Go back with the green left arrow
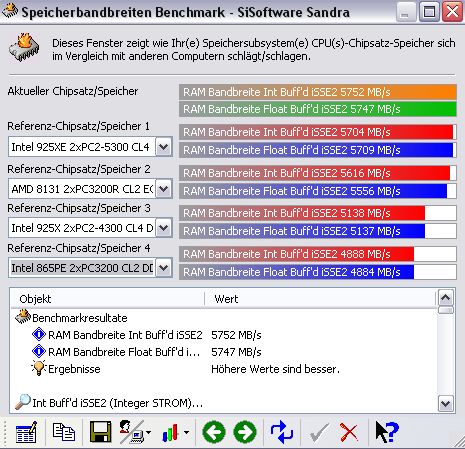 [214, 432]
